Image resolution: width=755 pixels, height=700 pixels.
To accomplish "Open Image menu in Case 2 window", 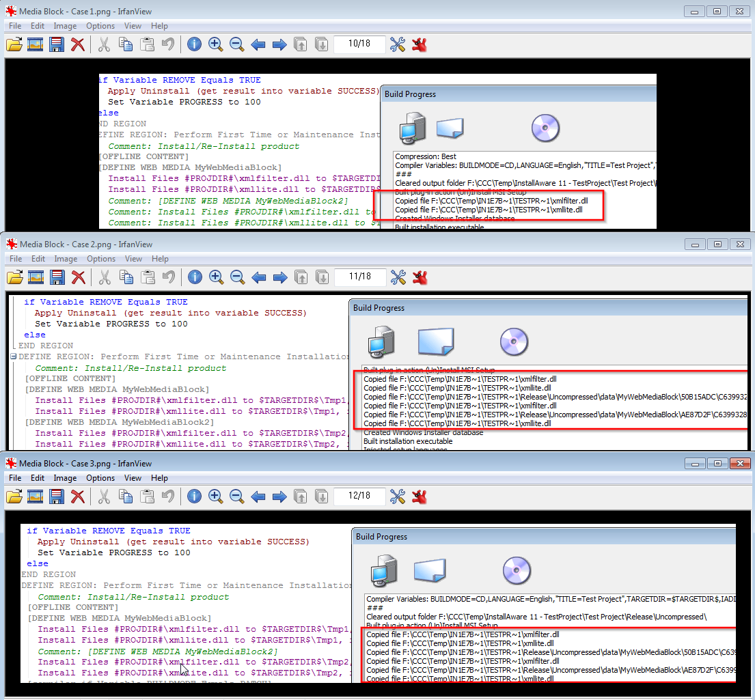I will [66, 259].
